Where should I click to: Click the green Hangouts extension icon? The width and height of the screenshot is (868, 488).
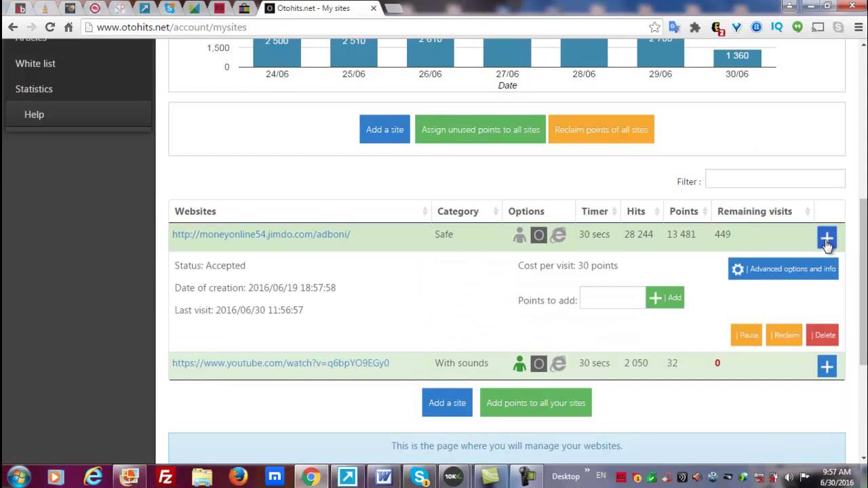coord(797,27)
